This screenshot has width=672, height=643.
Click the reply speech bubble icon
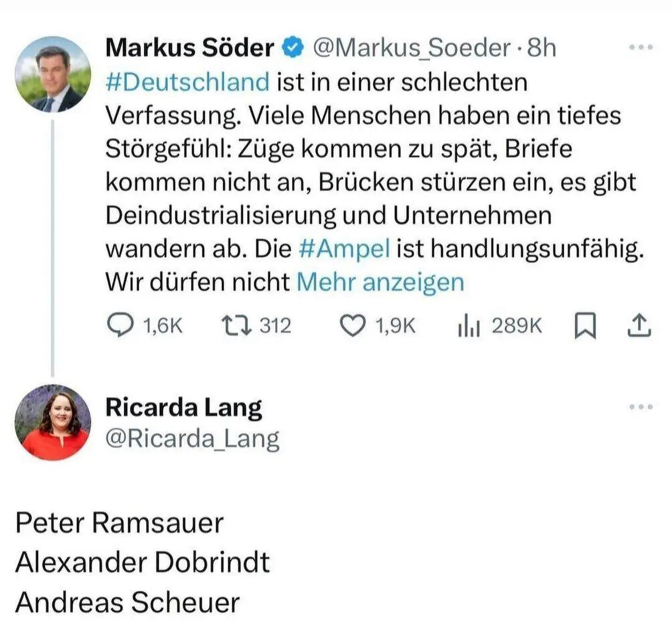[120, 326]
